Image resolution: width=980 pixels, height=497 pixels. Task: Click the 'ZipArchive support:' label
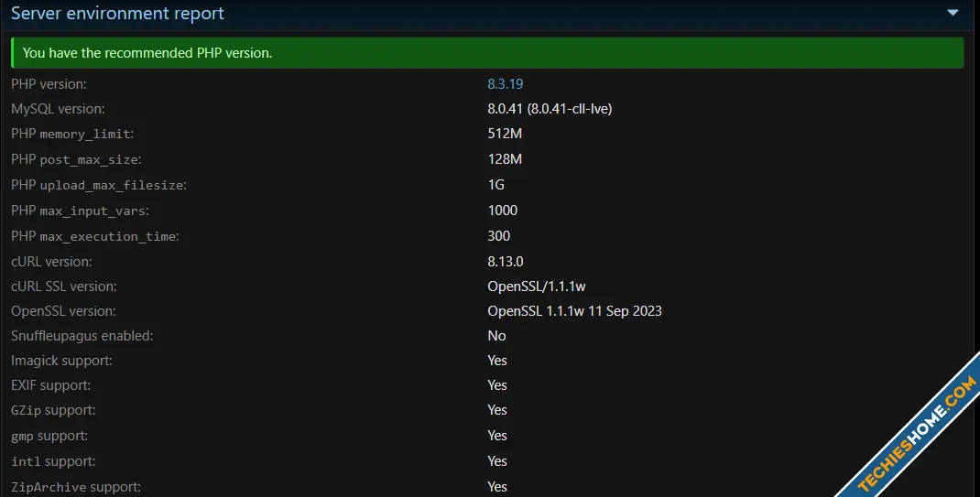tap(76, 487)
